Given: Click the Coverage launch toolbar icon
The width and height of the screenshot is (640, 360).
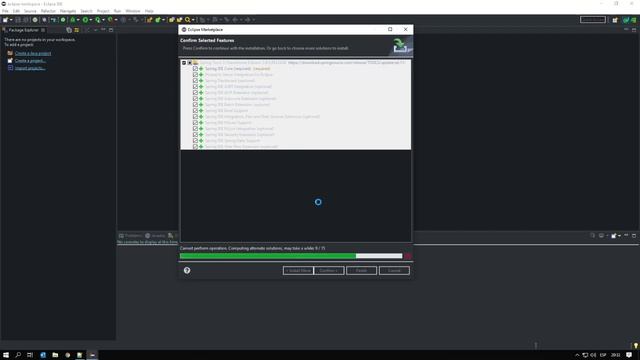Looking at the screenshot, I should [98, 20].
